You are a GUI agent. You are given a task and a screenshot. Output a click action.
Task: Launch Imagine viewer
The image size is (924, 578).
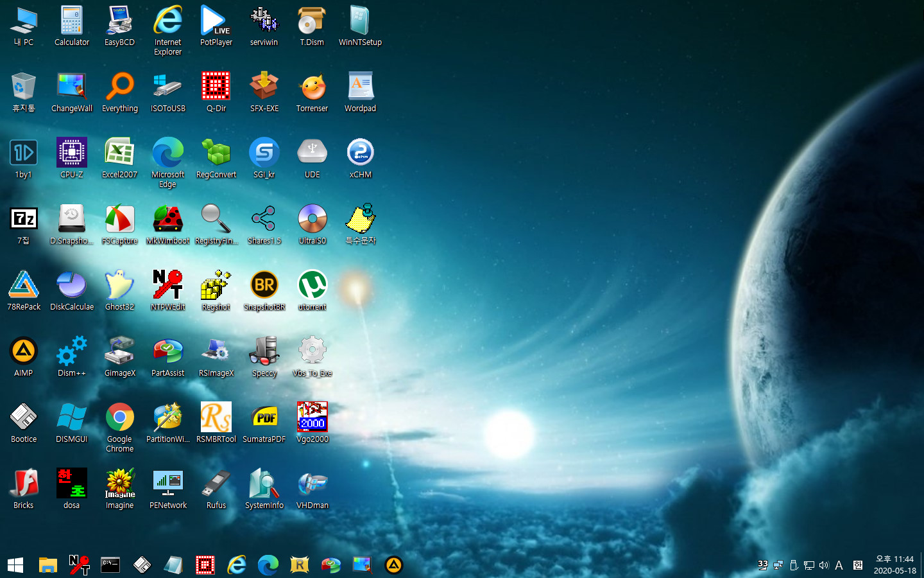(120, 489)
